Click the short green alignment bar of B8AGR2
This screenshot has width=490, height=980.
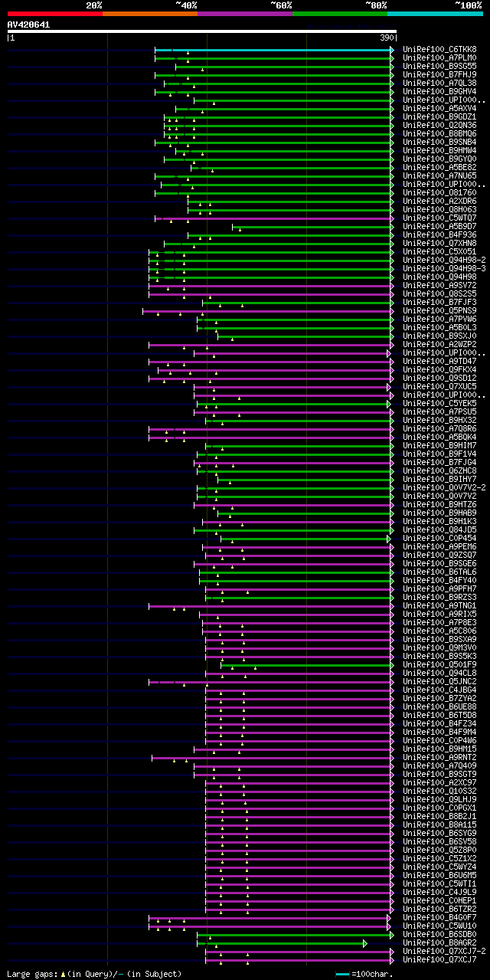click(282, 942)
